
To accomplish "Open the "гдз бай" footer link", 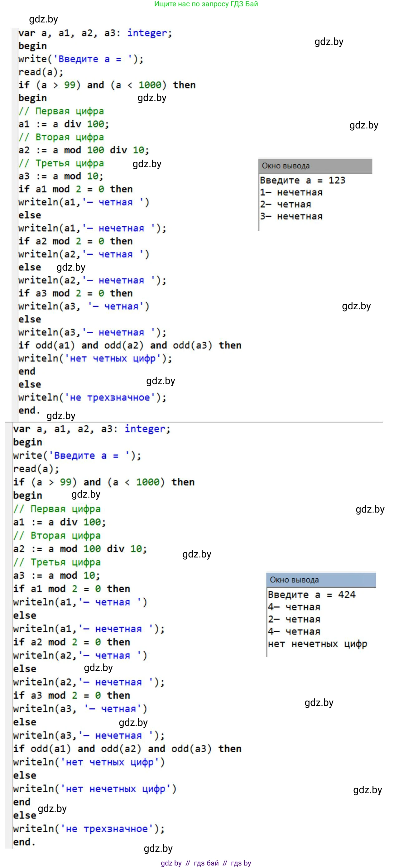I will [206, 863].
